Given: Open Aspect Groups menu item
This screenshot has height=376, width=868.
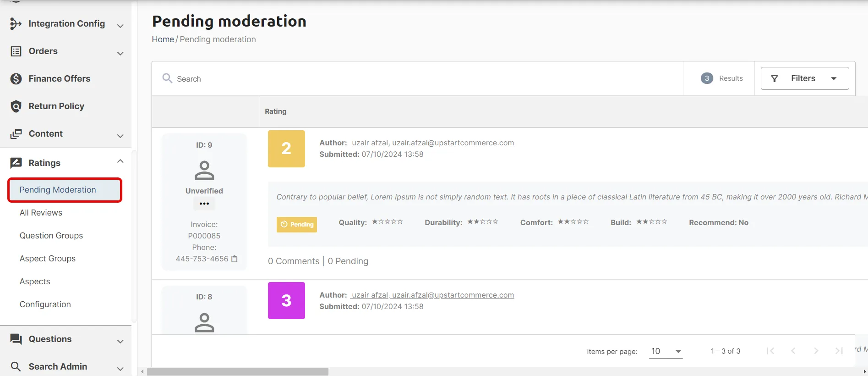Looking at the screenshot, I should [x=48, y=259].
